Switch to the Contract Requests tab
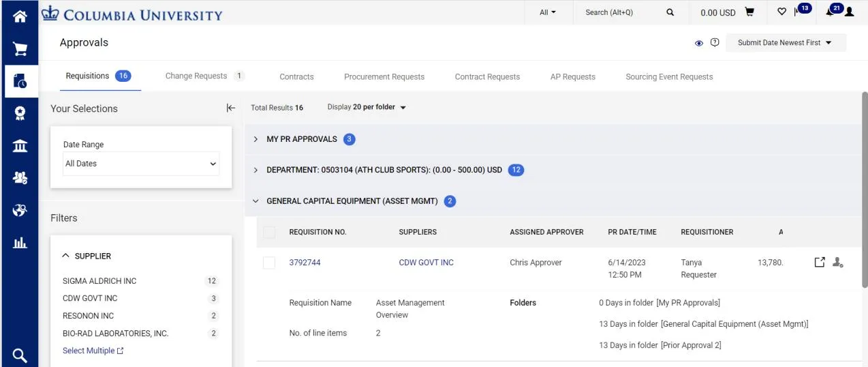The image size is (868, 367). [x=487, y=76]
